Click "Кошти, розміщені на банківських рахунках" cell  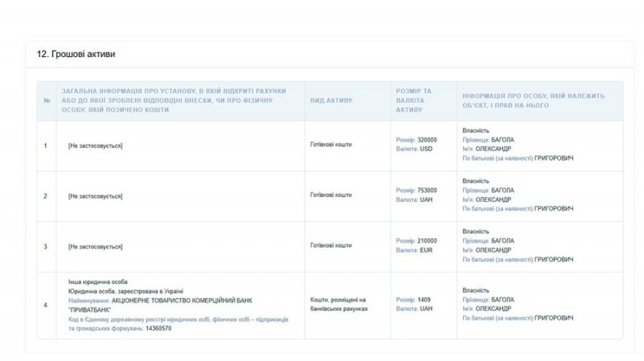coord(339,304)
